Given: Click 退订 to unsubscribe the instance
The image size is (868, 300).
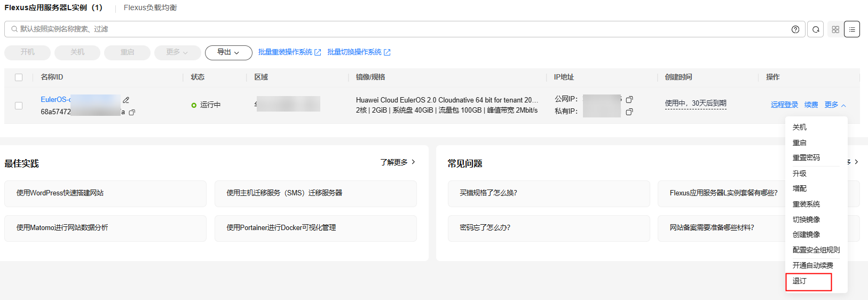Looking at the screenshot, I should click(800, 281).
